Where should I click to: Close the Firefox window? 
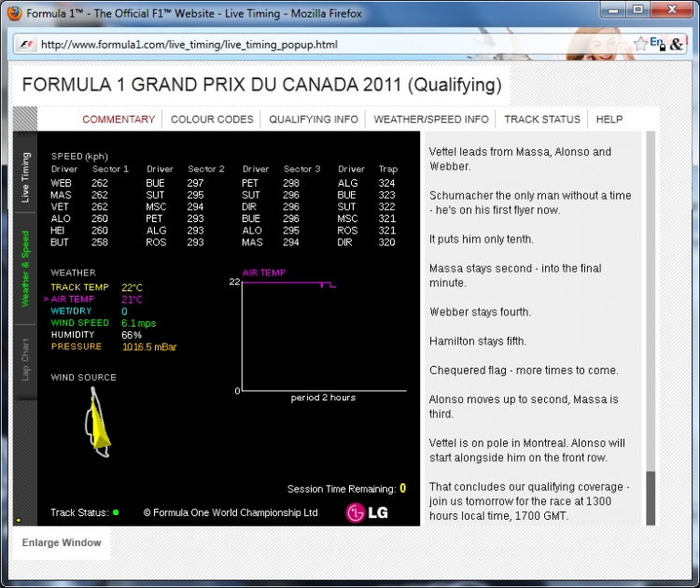pos(671,9)
